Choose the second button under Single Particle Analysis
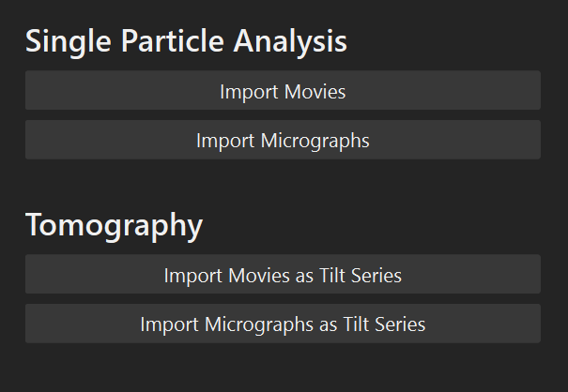Viewport: 568px width, 392px height. click(283, 140)
